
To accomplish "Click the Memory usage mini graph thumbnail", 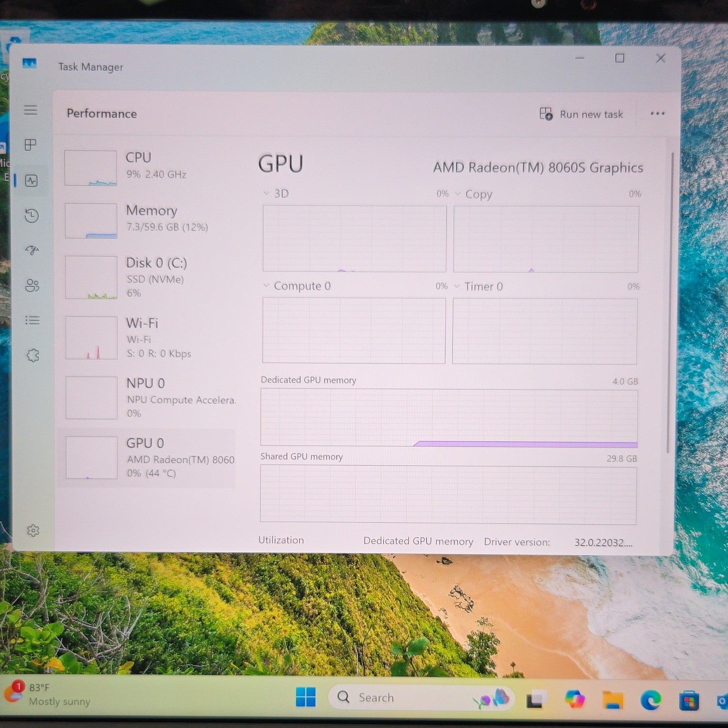I will (91, 221).
